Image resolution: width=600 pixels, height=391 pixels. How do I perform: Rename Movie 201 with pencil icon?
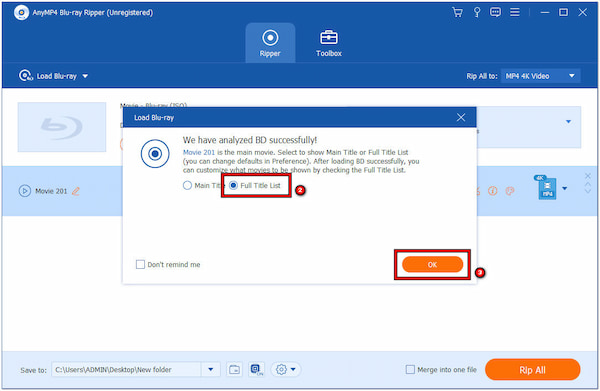[76, 191]
